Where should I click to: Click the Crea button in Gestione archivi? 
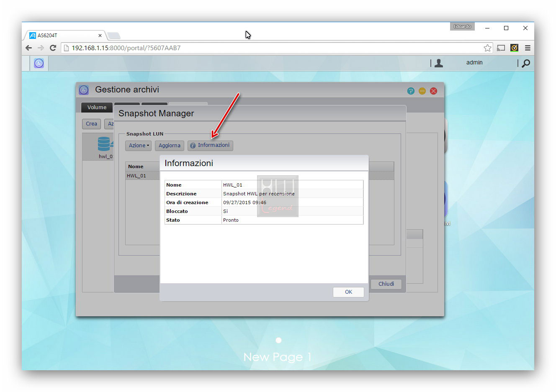91,124
